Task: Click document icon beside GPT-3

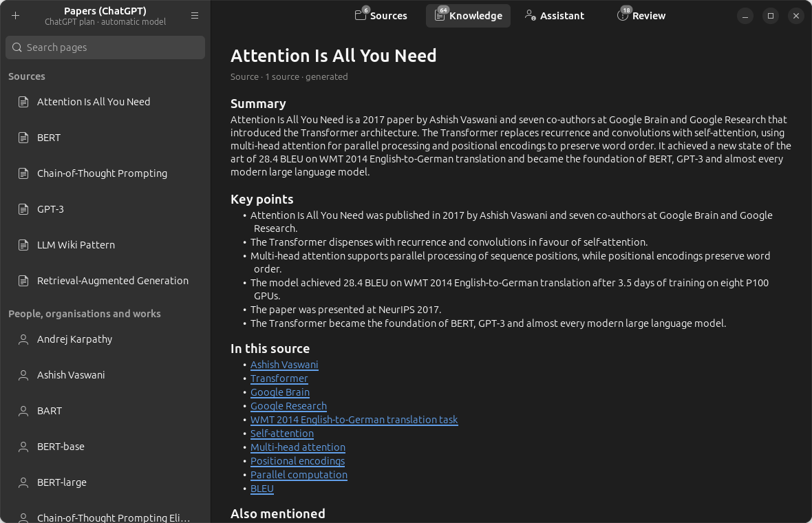Action: (x=23, y=209)
